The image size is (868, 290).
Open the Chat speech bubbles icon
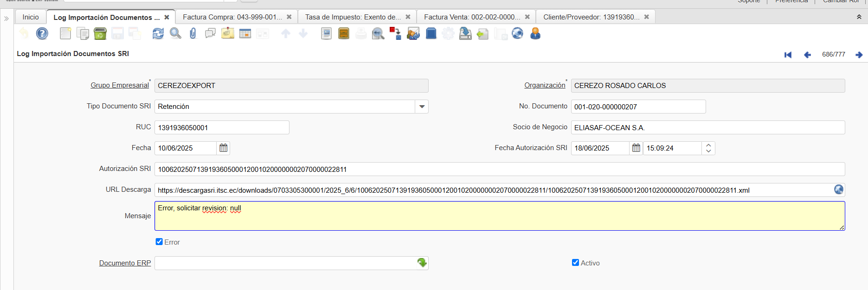(x=210, y=33)
